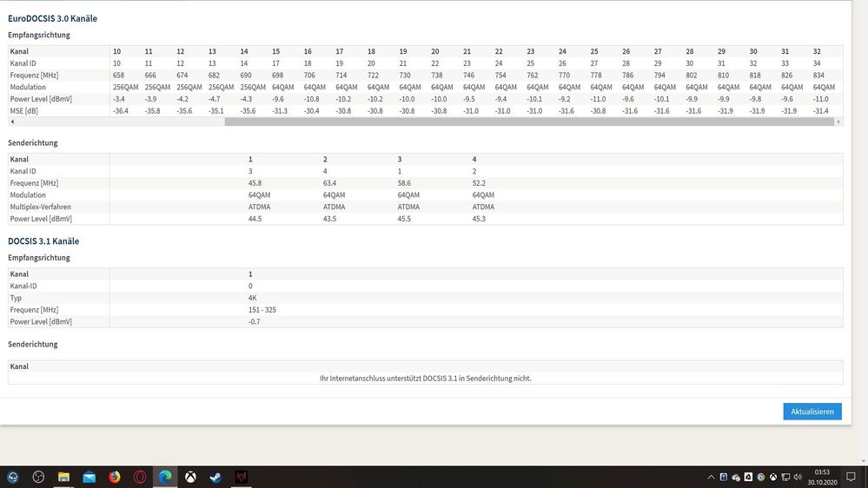Click power level value -3.4
The width and height of the screenshot is (868, 488).
(118, 99)
